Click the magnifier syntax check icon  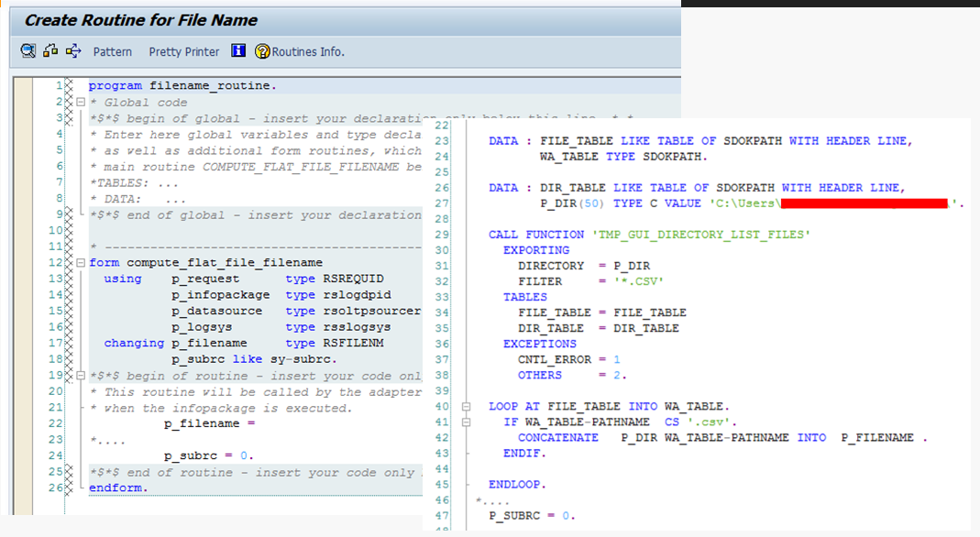pos(28,50)
